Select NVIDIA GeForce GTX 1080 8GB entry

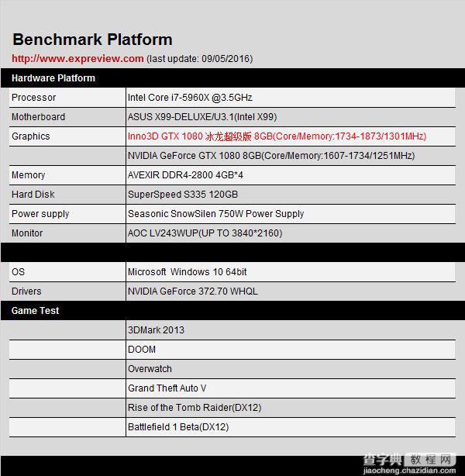pyautogui.click(x=271, y=156)
